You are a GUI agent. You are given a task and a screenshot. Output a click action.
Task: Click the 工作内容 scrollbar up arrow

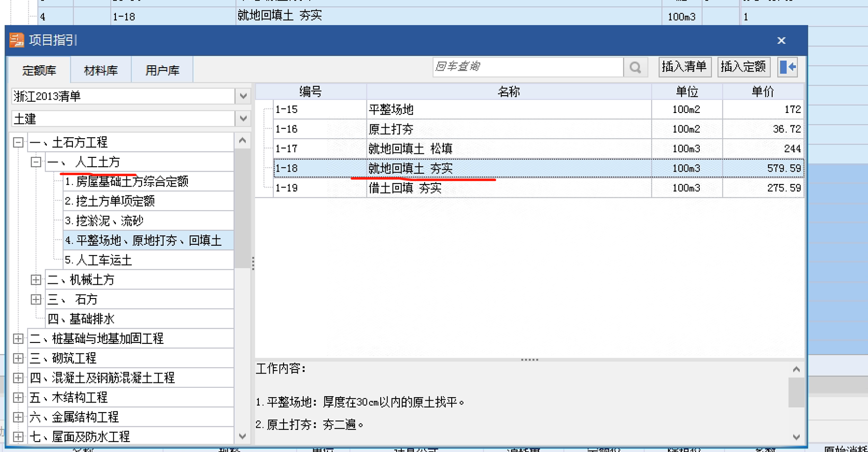(796, 369)
